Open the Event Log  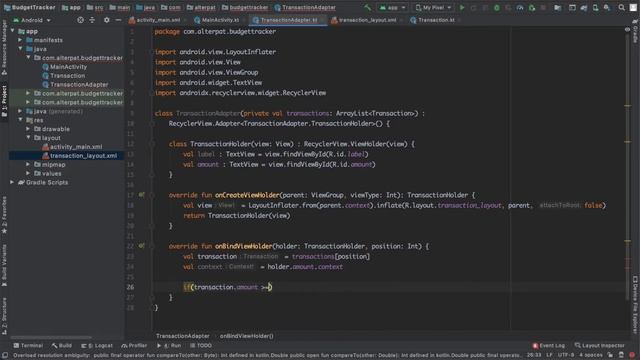549,346
